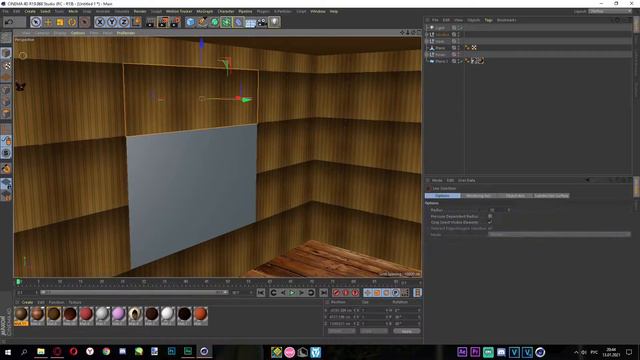Open the blue deformer icon
Image resolution: width=640 pixels, height=360 pixels.
[238, 22]
